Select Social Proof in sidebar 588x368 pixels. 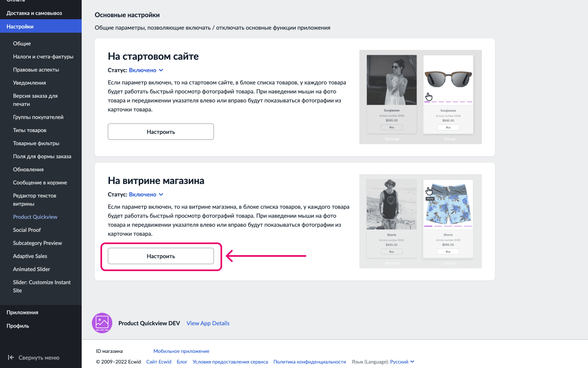(27, 230)
